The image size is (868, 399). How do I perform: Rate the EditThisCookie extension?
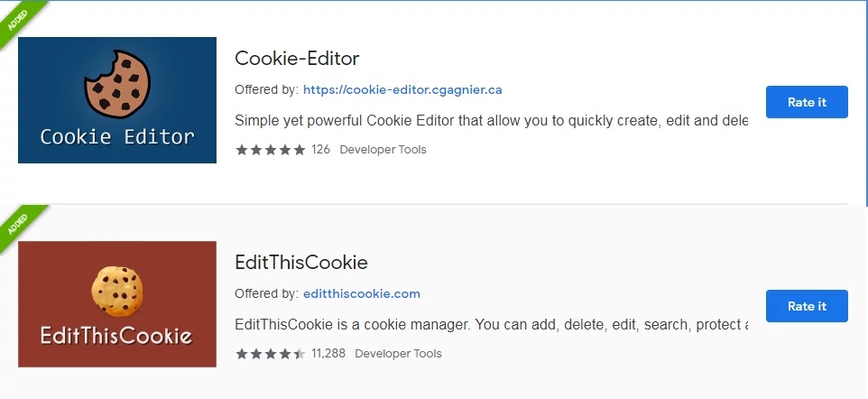807,306
